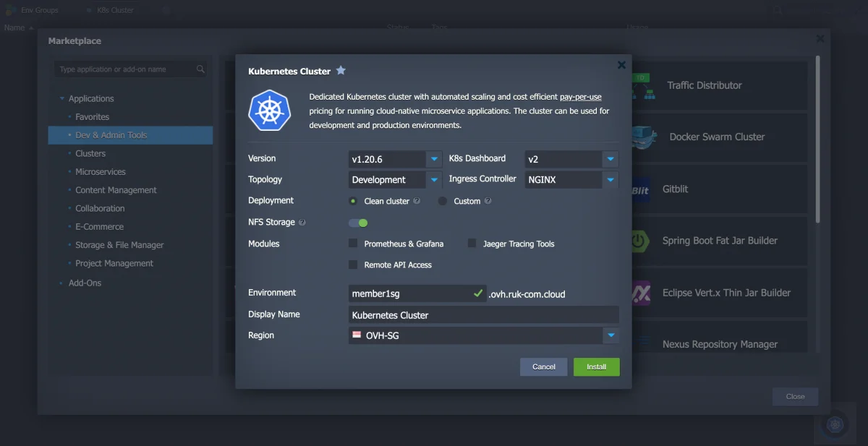Viewport: 868px width, 446px height.
Task: Close the Marketplace window with top-right X
Action: point(820,39)
